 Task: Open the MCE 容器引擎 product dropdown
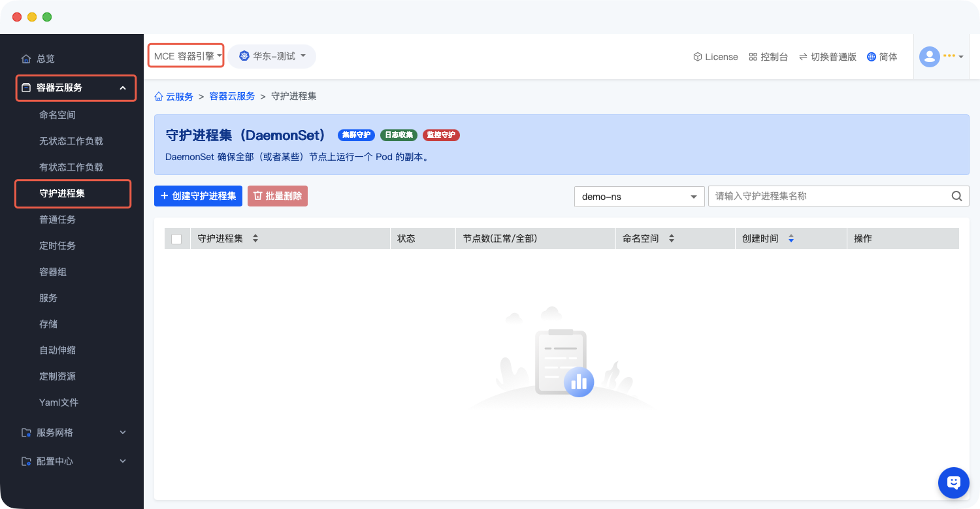coord(186,56)
